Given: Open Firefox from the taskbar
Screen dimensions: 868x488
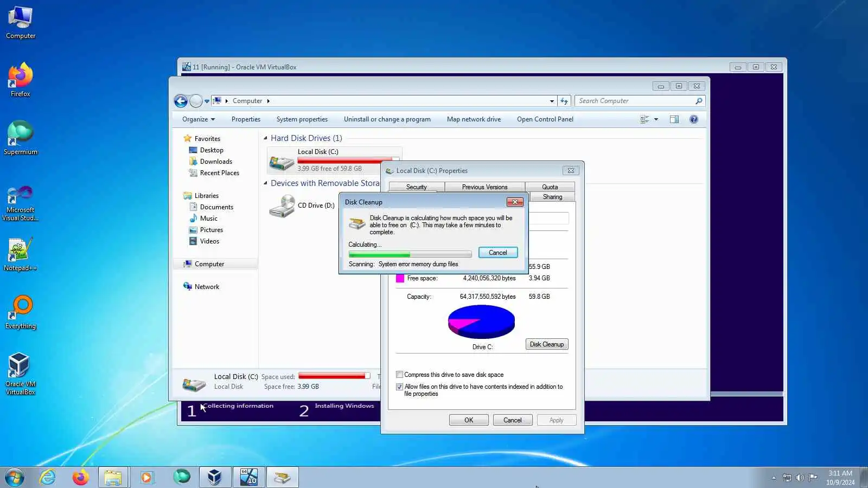Looking at the screenshot, I should pyautogui.click(x=81, y=477).
